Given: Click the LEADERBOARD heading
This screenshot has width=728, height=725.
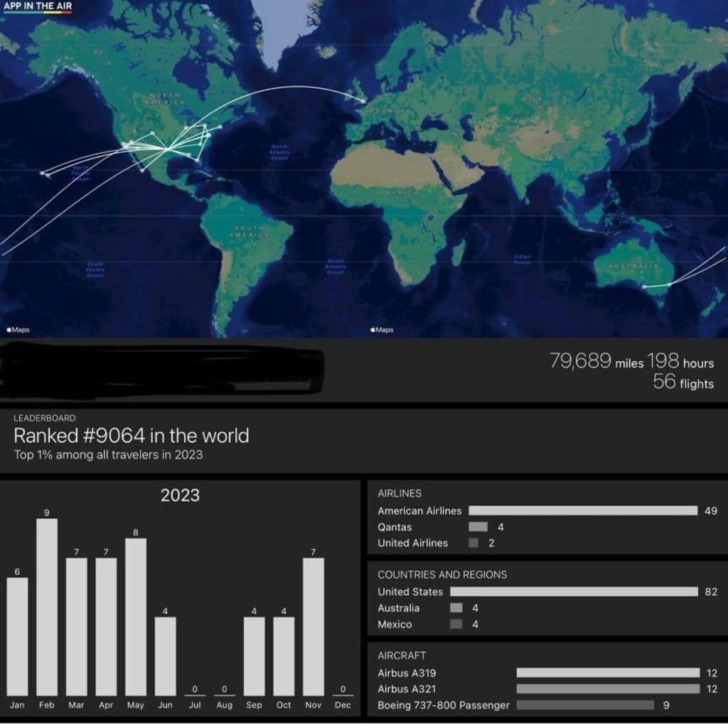Looking at the screenshot, I should [45, 418].
